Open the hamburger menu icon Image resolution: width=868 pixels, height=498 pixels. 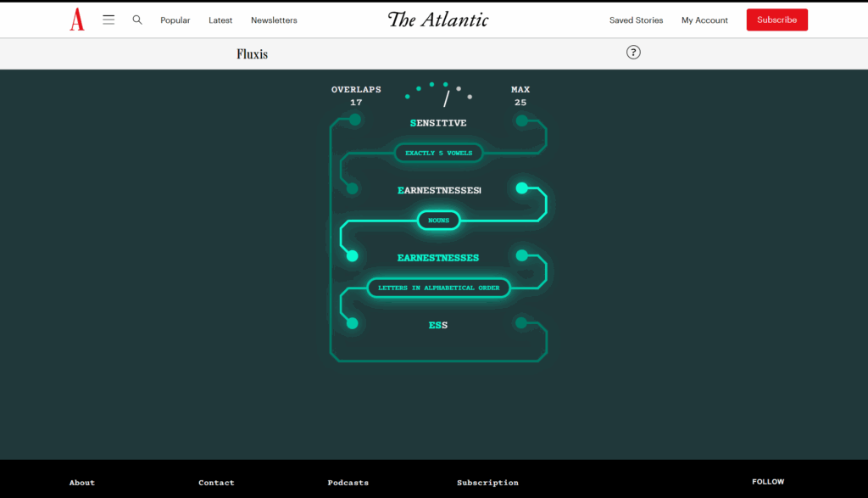108,20
